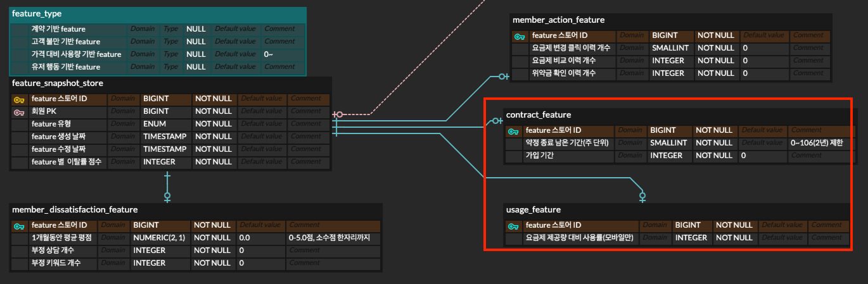Click the key icon in usage_feature table
The image size is (868, 284).
click(x=514, y=226)
